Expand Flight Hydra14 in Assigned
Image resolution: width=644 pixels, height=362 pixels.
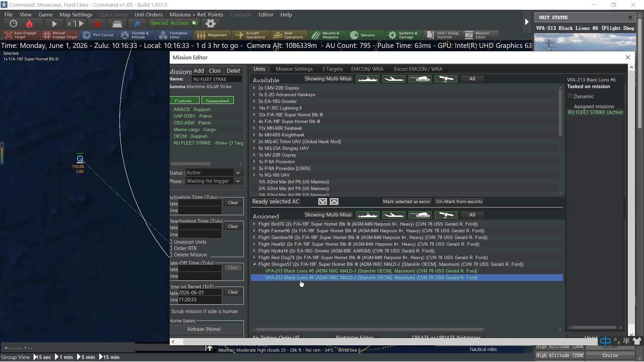254,251
